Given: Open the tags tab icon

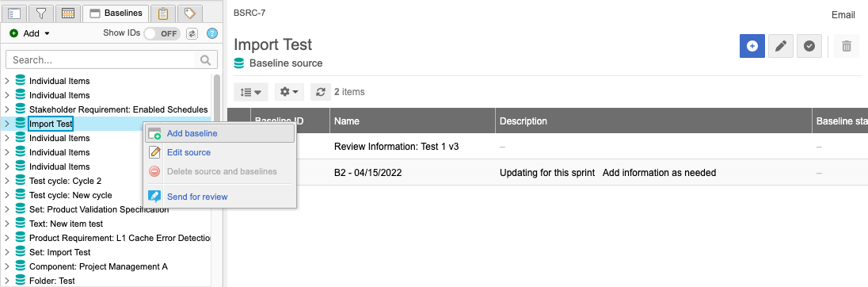Looking at the screenshot, I should (190, 13).
